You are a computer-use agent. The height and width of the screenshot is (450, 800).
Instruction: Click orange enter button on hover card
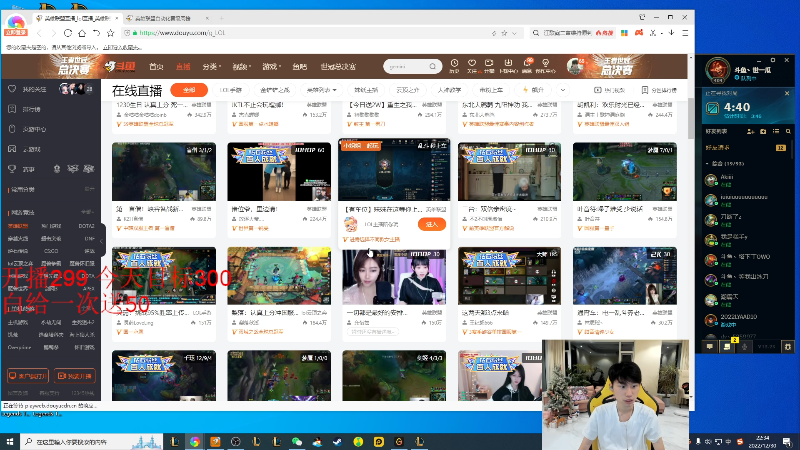click(x=432, y=224)
